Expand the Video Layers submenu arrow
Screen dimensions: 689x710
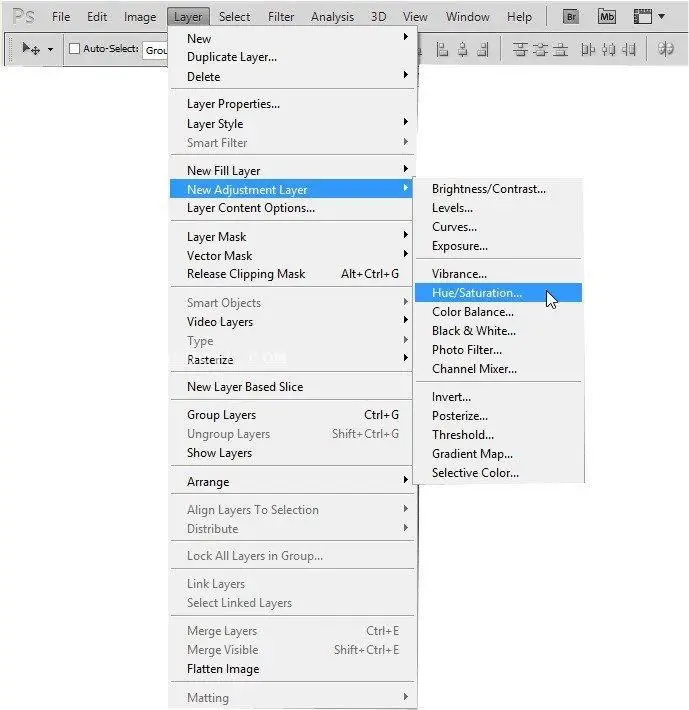coord(406,320)
